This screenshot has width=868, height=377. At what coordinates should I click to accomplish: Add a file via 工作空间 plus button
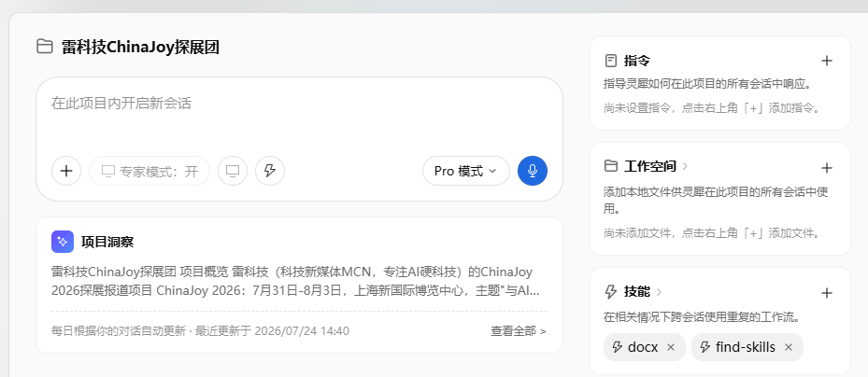click(x=827, y=167)
